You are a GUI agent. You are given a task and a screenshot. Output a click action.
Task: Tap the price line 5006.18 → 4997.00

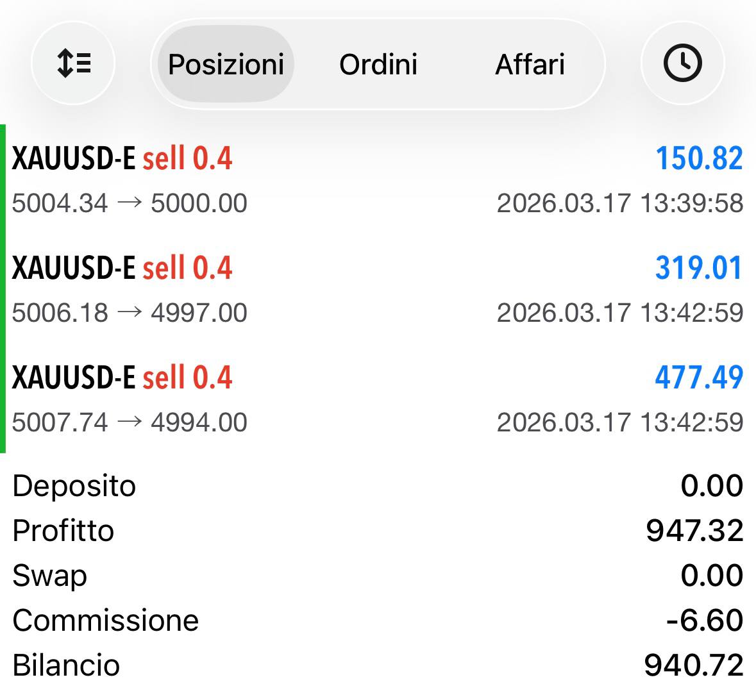[x=130, y=313]
